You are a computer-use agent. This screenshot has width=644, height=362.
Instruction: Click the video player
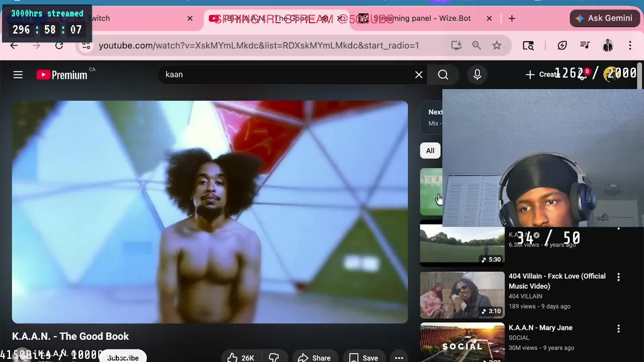(x=210, y=212)
